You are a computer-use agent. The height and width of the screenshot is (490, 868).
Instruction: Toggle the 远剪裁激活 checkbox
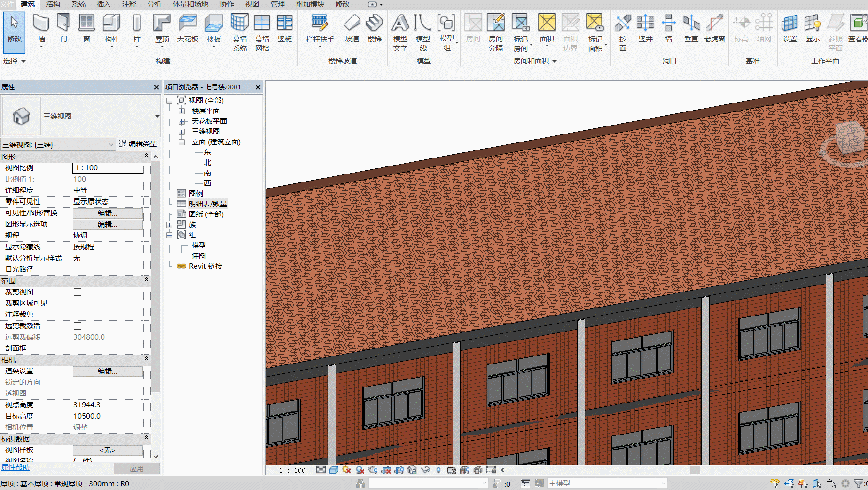coord(78,326)
